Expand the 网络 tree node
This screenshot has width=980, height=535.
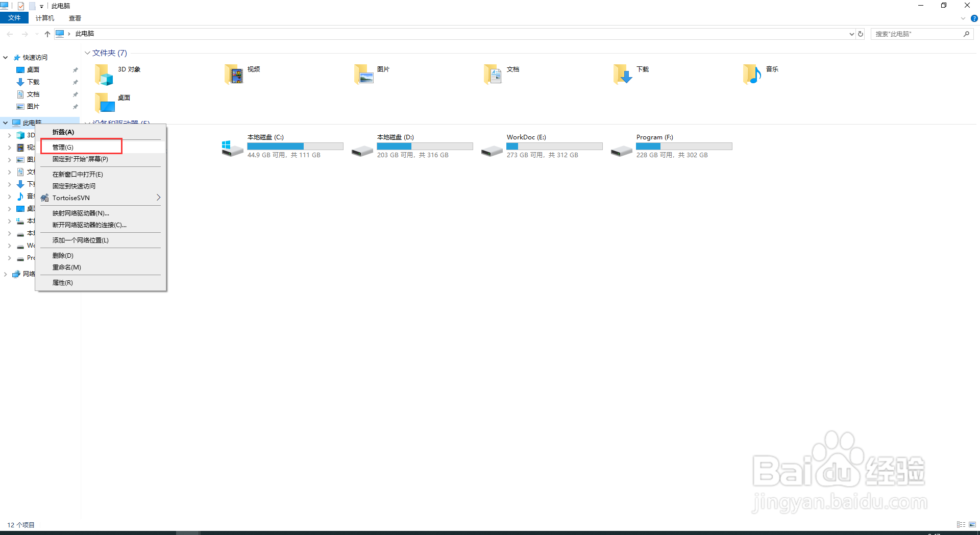click(6, 274)
